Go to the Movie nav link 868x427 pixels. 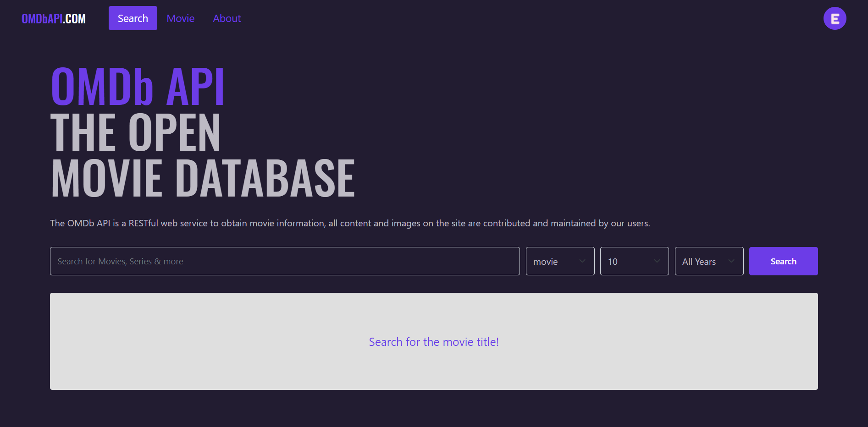tap(181, 18)
